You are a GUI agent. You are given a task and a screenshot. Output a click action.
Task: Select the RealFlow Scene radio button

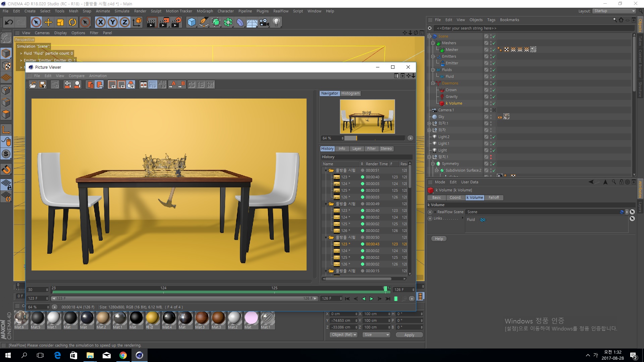[430, 212]
